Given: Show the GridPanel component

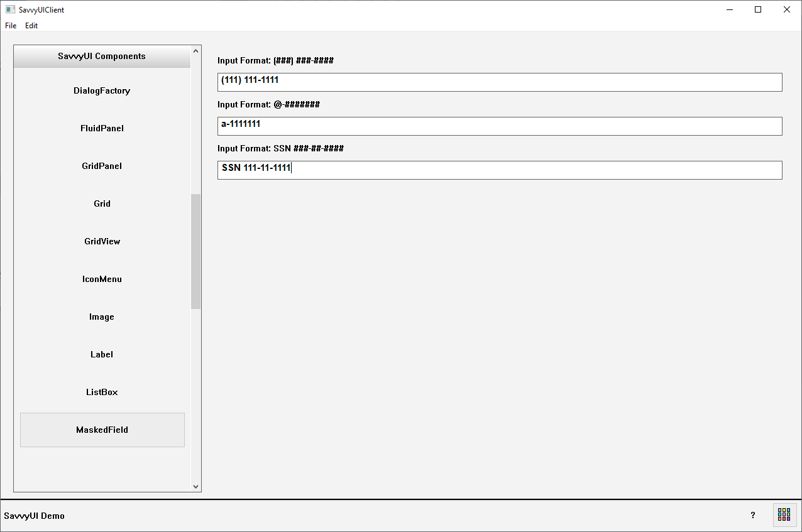Looking at the screenshot, I should click(102, 166).
